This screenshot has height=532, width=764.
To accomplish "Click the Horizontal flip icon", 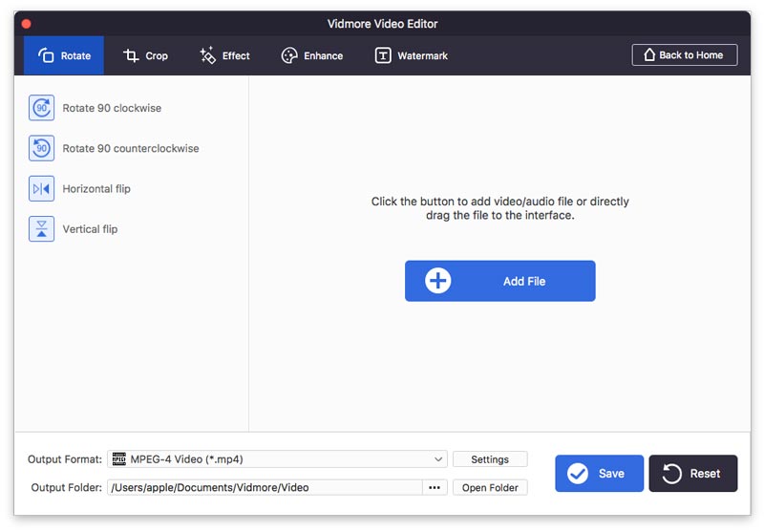I will [x=41, y=188].
